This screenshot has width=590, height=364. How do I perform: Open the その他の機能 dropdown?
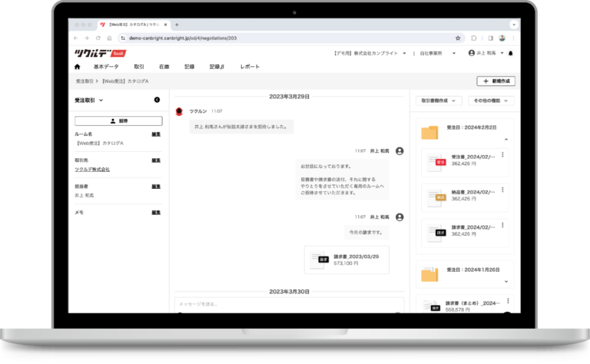(x=490, y=101)
